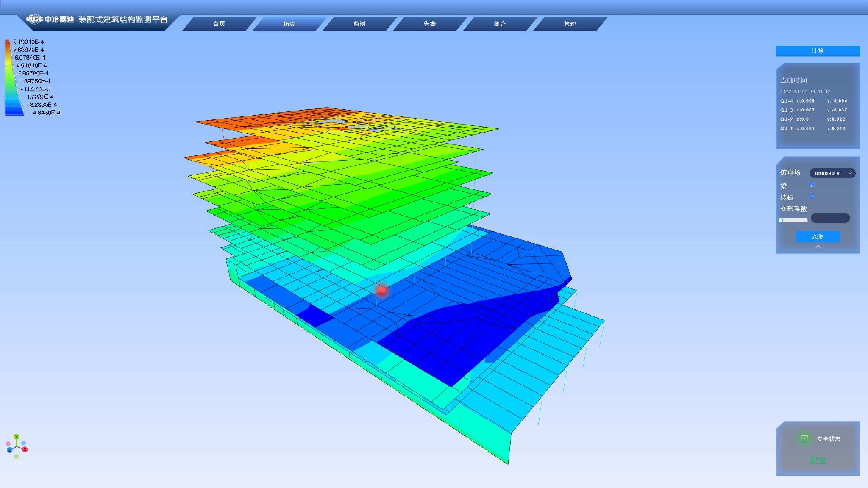Click the 变形 button
The height and width of the screenshot is (488, 868).
point(818,236)
